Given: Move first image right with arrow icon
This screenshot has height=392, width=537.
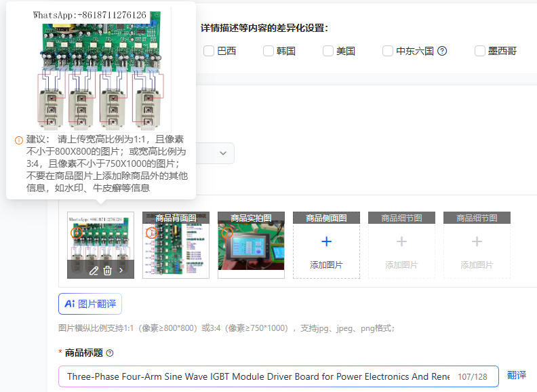Looking at the screenshot, I should click(x=121, y=271).
